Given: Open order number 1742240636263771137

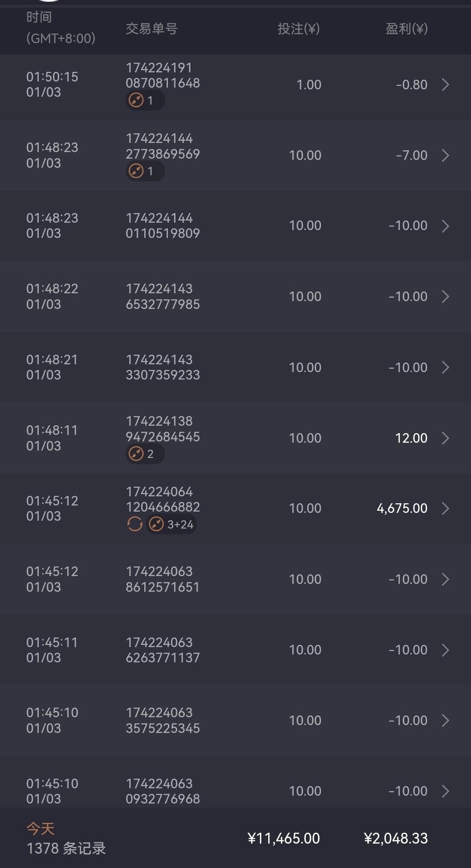Looking at the screenshot, I should (162, 650).
